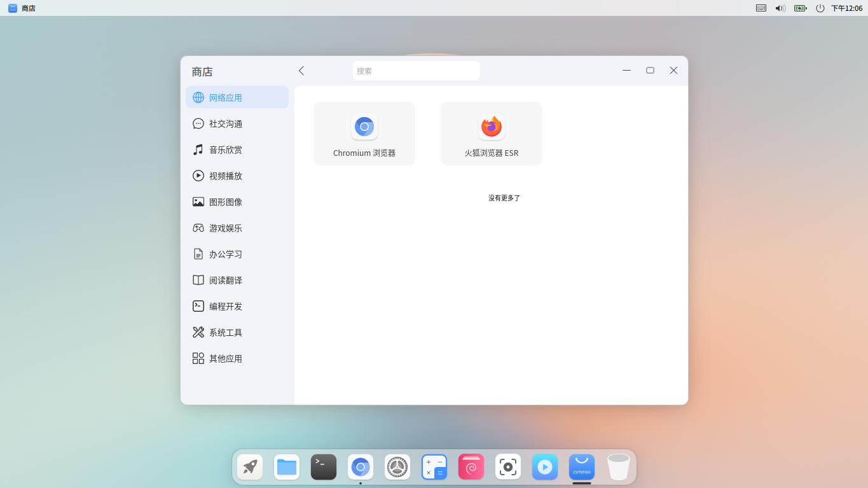
Task: Open the grid icon beside 其他应用
Action: point(198,358)
